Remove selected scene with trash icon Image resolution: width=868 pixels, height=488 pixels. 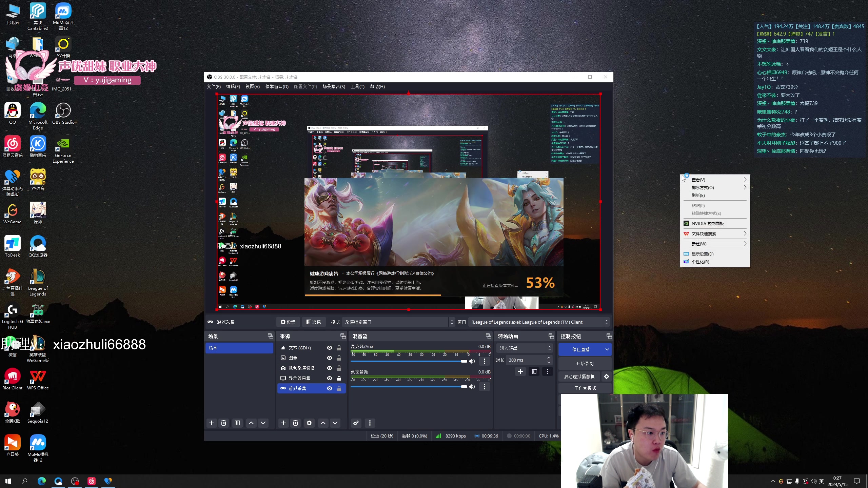224,423
